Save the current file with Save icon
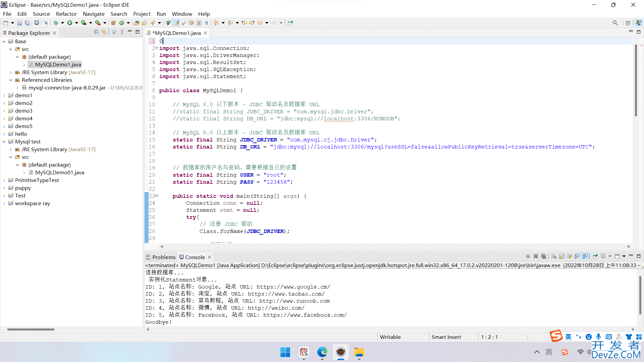Image resolution: width=644 pixels, height=362 pixels. [x=19, y=23]
